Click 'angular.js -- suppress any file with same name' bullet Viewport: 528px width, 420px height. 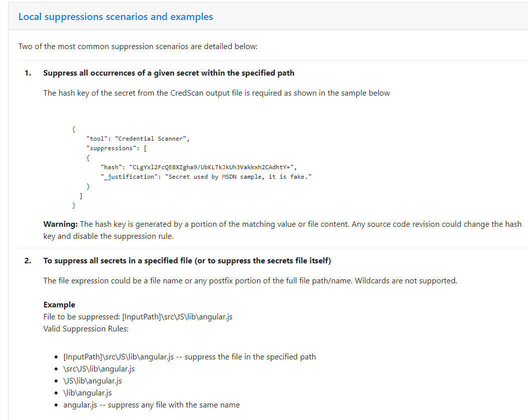tap(151, 405)
